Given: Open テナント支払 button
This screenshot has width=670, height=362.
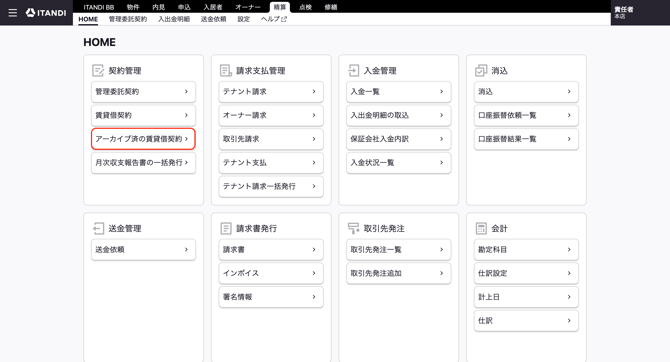Looking at the screenshot, I should tap(271, 163).
